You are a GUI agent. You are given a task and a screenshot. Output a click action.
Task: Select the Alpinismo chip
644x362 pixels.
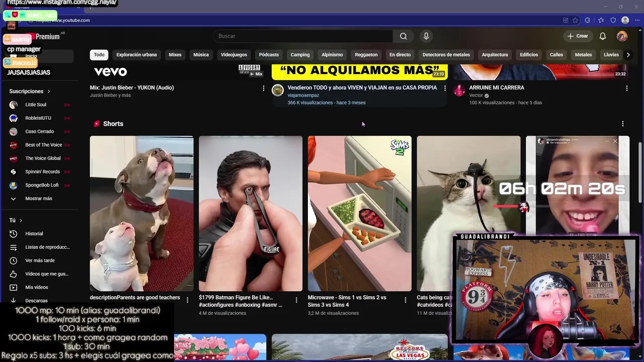pos(332,55)
